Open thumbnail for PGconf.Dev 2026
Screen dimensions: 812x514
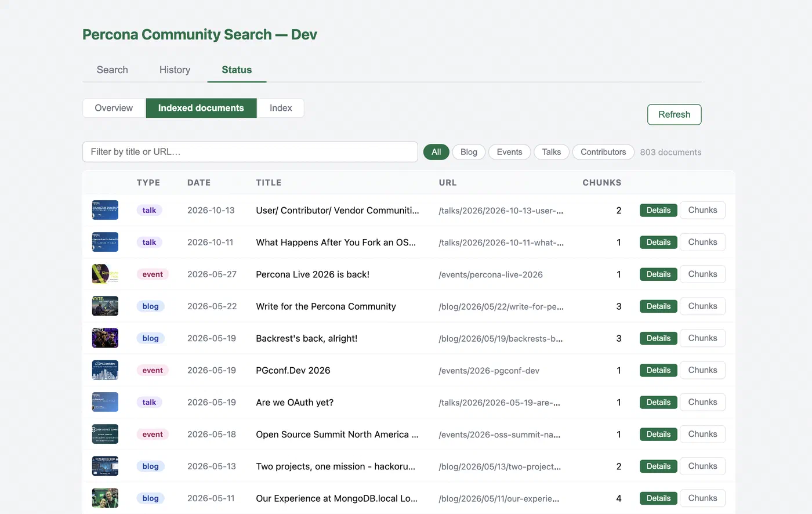pyautogui.click(x=105, y=370)
